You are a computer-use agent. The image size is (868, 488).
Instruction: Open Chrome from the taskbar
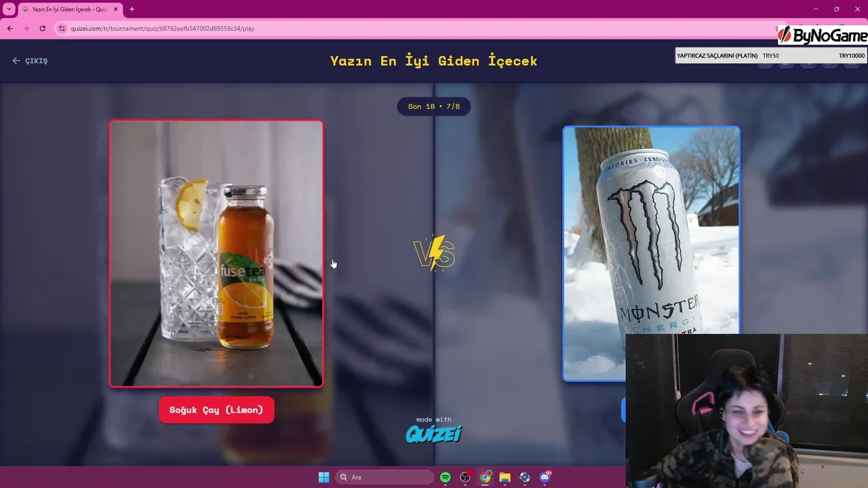[485, 477]
